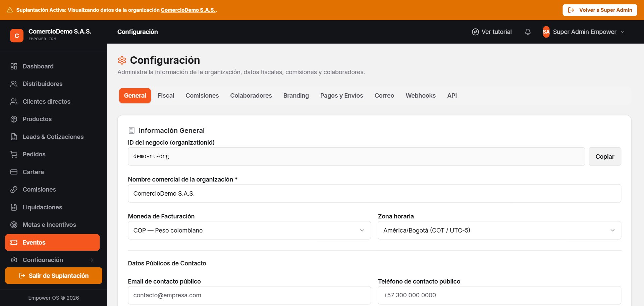This screenshot has width=644, height=306.
Task: Click the notifications bell icon
Action: click(528, 32)
